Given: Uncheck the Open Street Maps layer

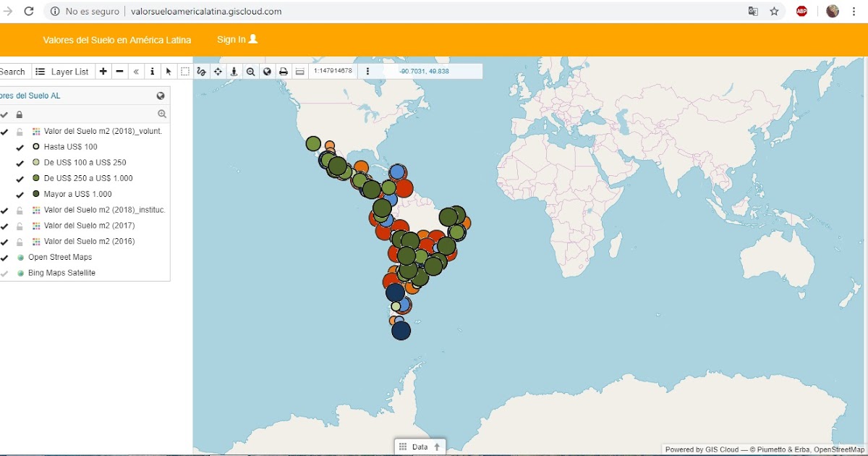Looking at the screenshot, I should click(x=4, y=257).
